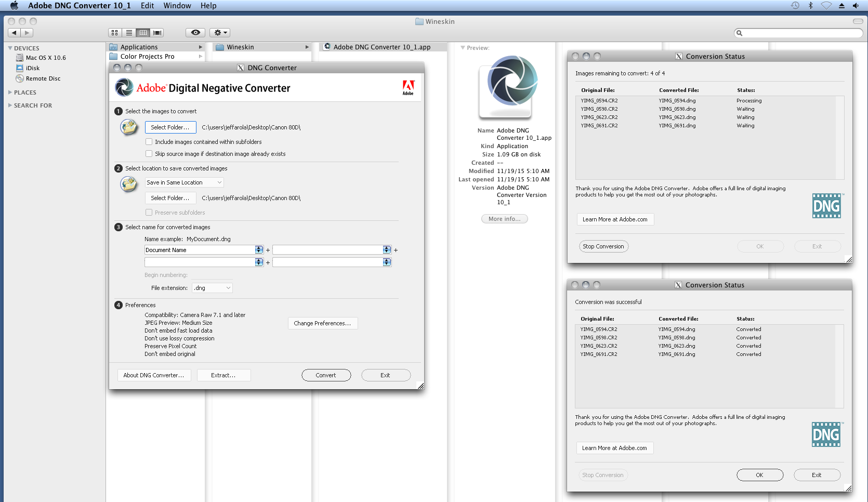Click Learn More at Adobe.com in processing window
Screen dimensions: 868x502
pyautogui.click(x=615, y=219)
